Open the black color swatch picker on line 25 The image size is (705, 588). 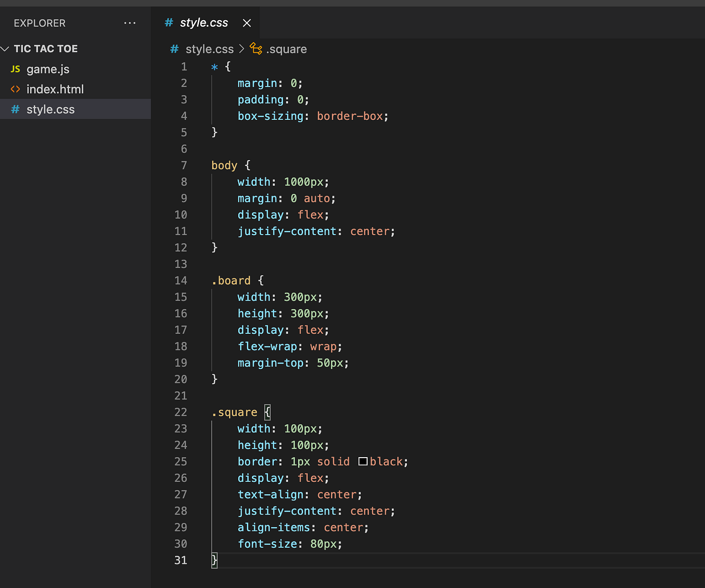pyautogui.click(x=363, y=461)
